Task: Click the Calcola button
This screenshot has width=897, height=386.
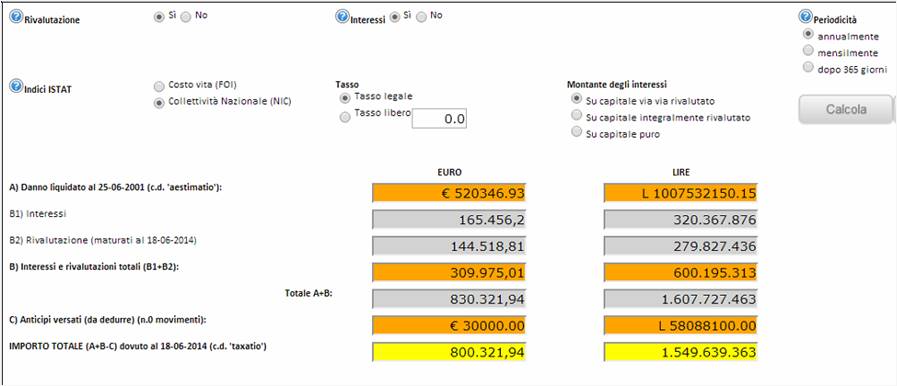Action: tap(846, 109)
